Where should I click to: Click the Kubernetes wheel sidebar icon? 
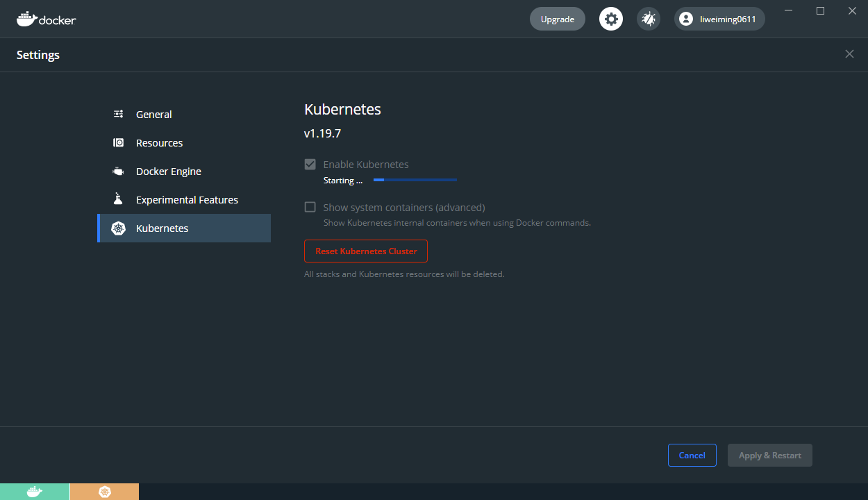coord(119,228)
